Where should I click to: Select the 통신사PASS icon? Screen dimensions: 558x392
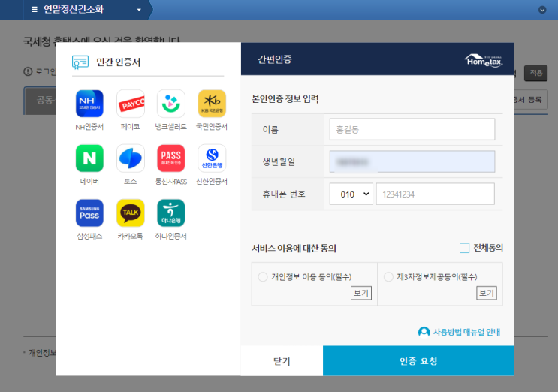click(x=171, y=158)
